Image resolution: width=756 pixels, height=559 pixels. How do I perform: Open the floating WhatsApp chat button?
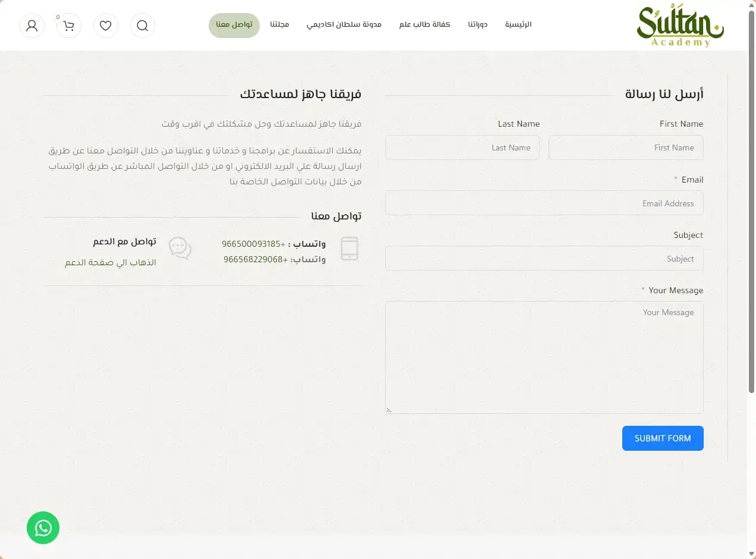pyautogui.click(x=43, y=527)
